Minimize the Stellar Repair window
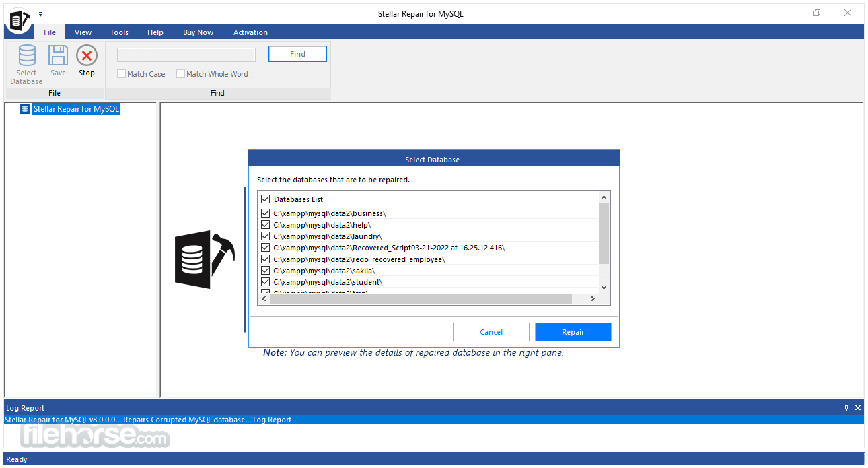Screen dimensions: 868x468 [786, 13]
